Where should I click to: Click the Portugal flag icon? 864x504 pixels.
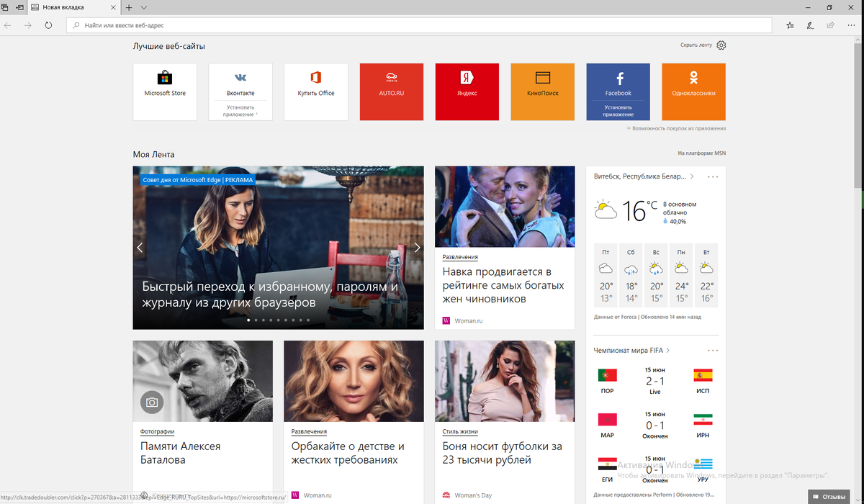coord(607,375)
